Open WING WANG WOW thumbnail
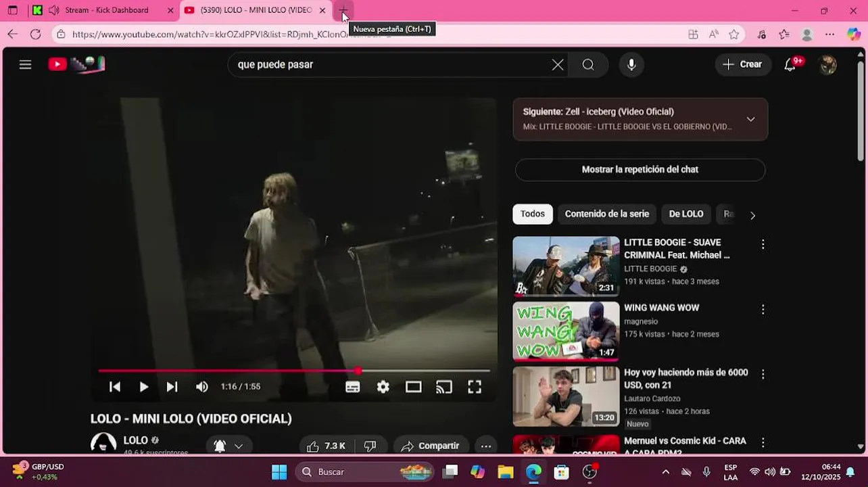The width and height of the screenshot is (868, 487). (x=566, y=331)
